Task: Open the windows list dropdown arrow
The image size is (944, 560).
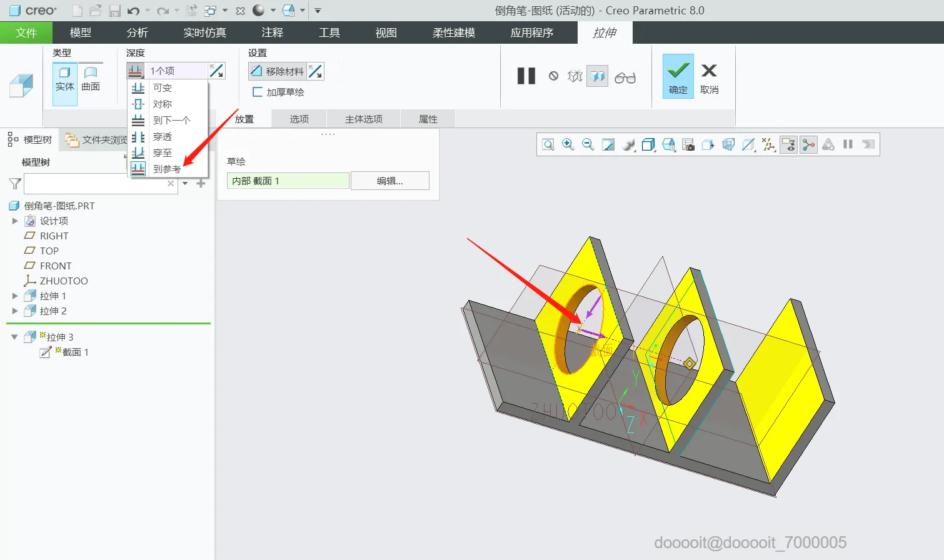Action: (225, 11)
